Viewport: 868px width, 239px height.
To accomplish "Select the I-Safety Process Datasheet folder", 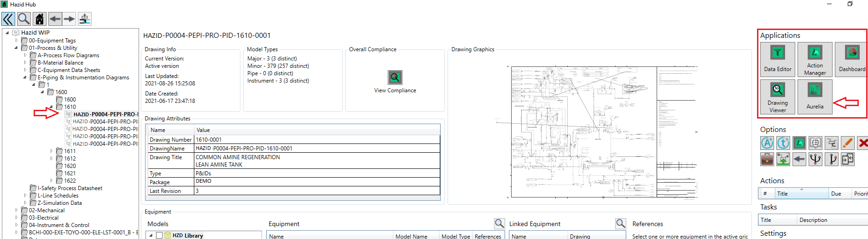I will coord(70,188).
